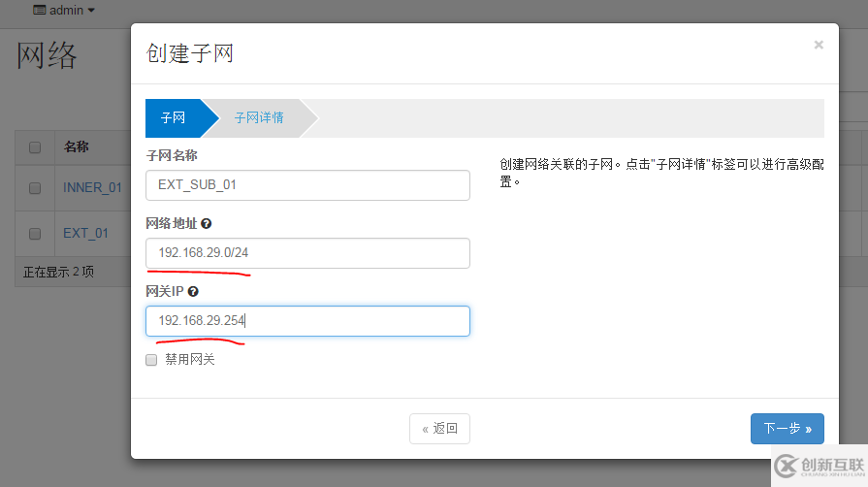Click the 返回 button

[439, 428]
